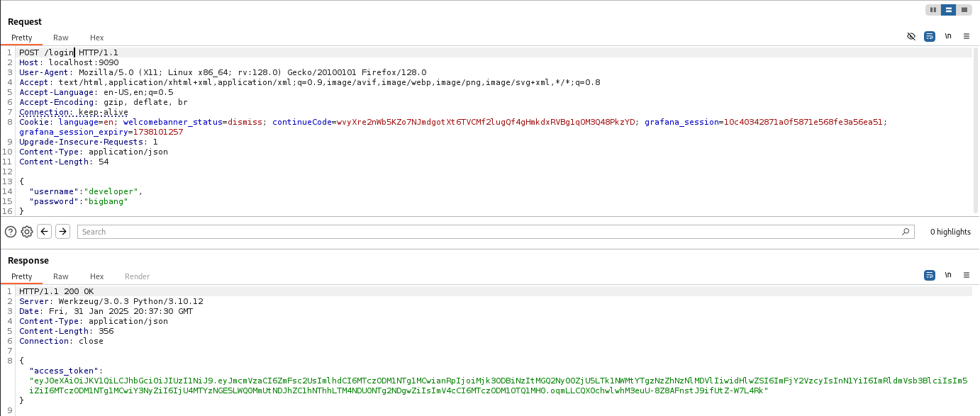Viewport: 980px width, 416px height.
Task: Toggle non-printable chars \n in Request
Action: click(x=948, y=36)
